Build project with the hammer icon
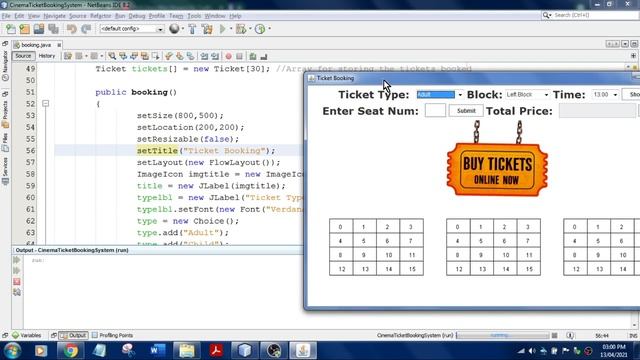 192,29
